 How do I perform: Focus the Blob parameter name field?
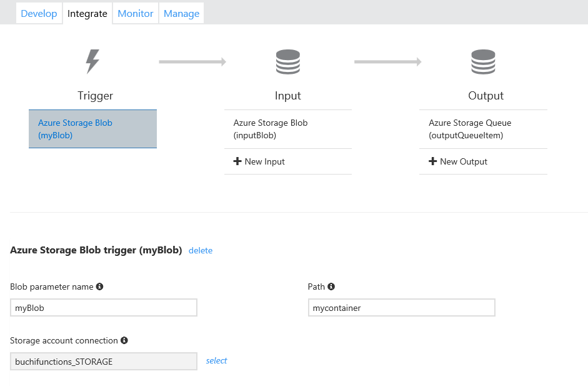pyautogui.click(x=104, y=308)
